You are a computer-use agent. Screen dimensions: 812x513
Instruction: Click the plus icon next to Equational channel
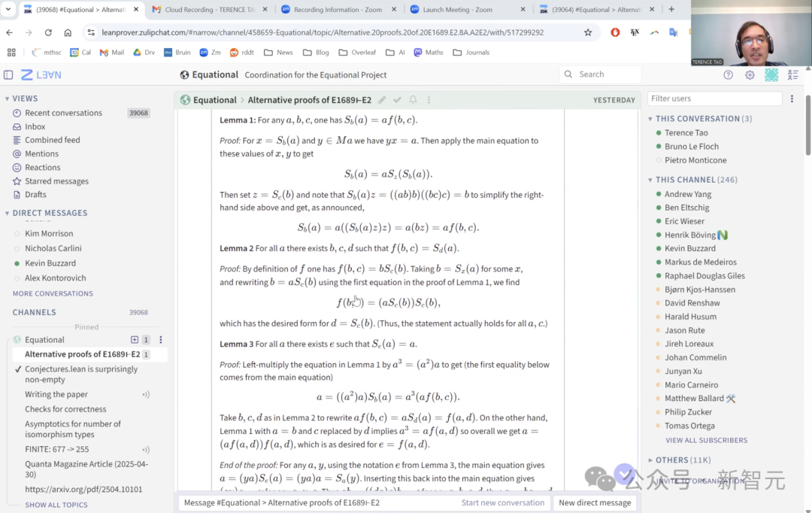point(135,340)
